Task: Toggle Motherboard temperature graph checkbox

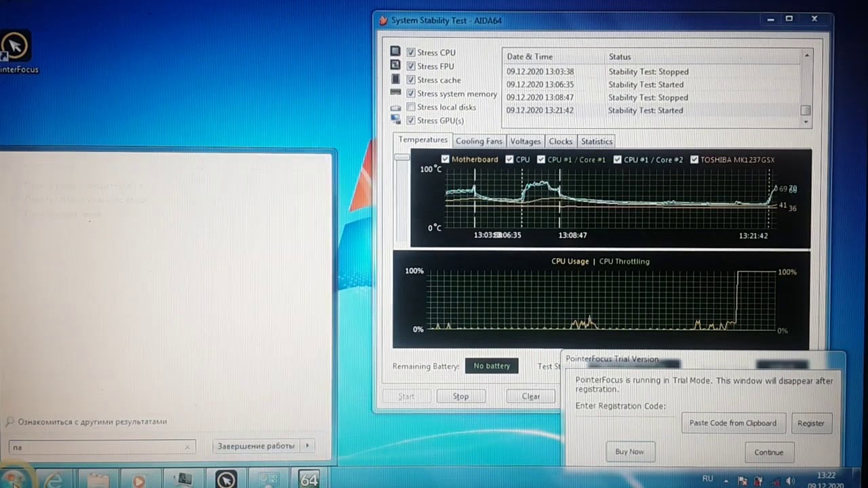Action: click(x=446, y=159)
